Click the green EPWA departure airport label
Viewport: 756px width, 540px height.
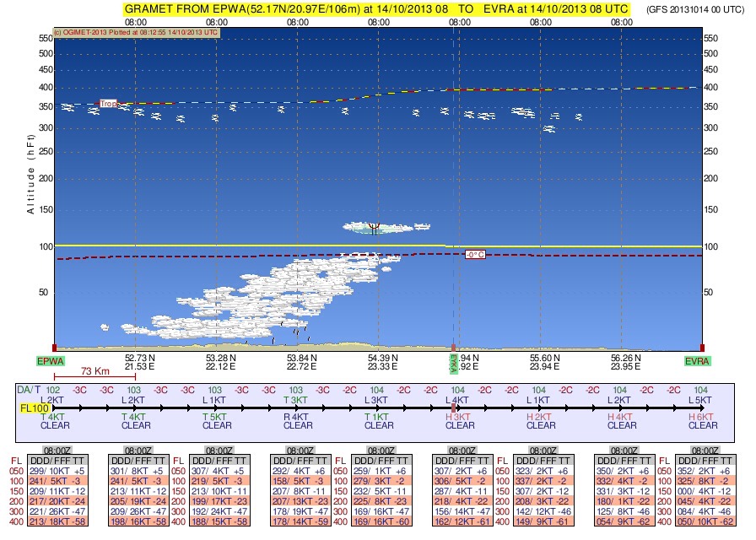(50, 360)
